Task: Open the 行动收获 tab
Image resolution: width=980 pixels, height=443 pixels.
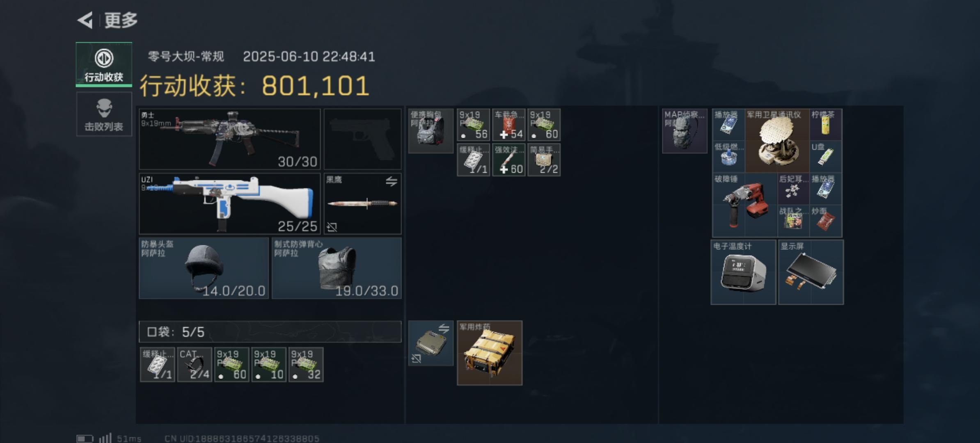Action: (x=104, y=64)
